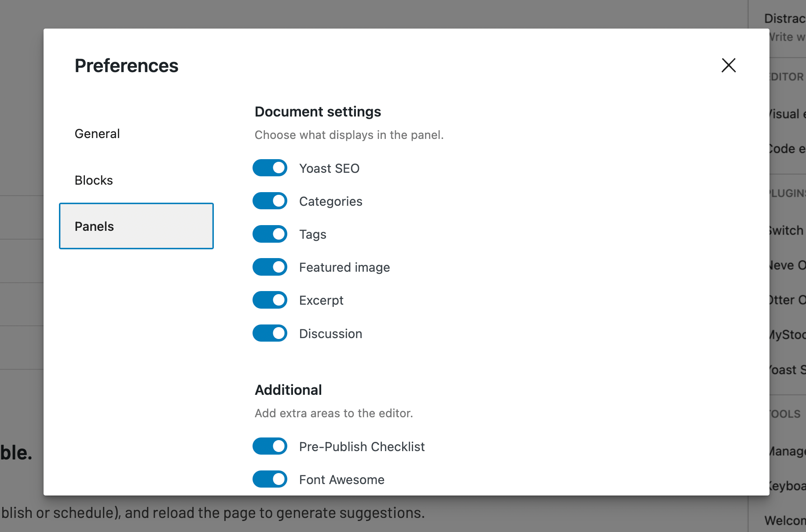Turn off the Font Awesome toggle
Image resolution: width=806 pixels, height=532 pixels.
[270, 479]
